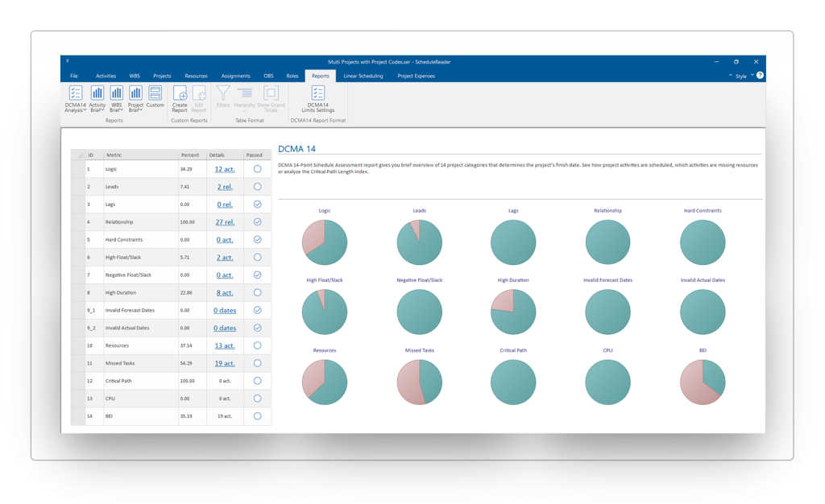Select the Leads pie chart
The height and width of the screenshot is (504, 825).
click(419, 240)
